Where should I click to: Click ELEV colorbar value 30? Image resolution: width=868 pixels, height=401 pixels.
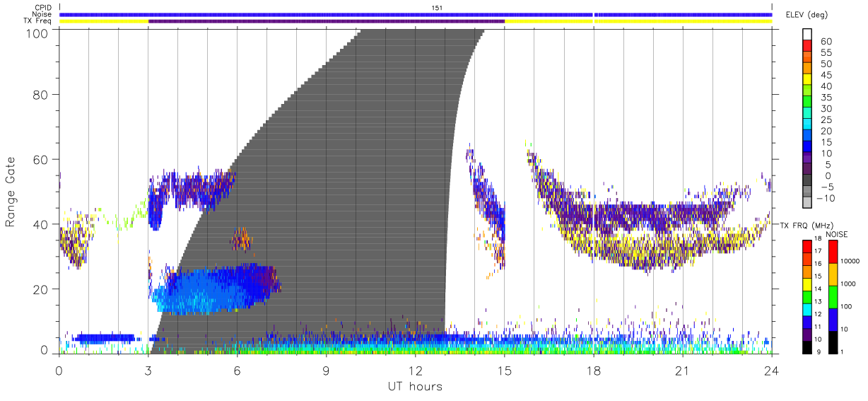click(825, 109)
